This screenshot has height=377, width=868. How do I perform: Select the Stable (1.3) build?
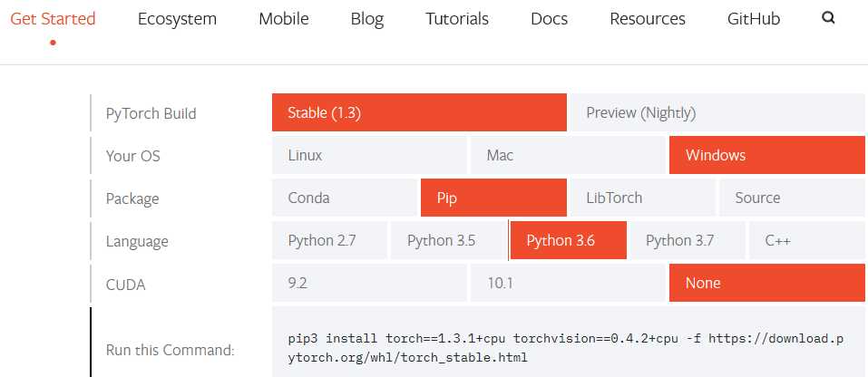tap(419, 112)
